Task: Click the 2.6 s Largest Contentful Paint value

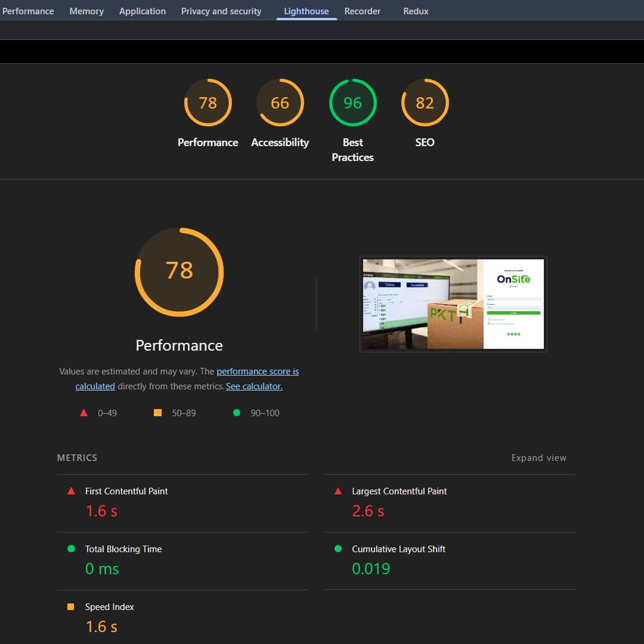Action: click(x=369, y=511)
